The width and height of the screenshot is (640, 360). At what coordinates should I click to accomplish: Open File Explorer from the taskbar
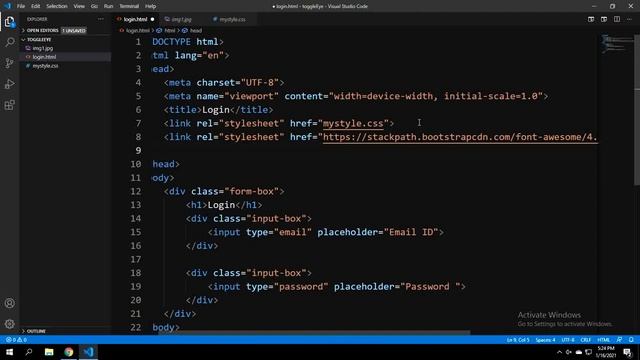click(49, 352)
